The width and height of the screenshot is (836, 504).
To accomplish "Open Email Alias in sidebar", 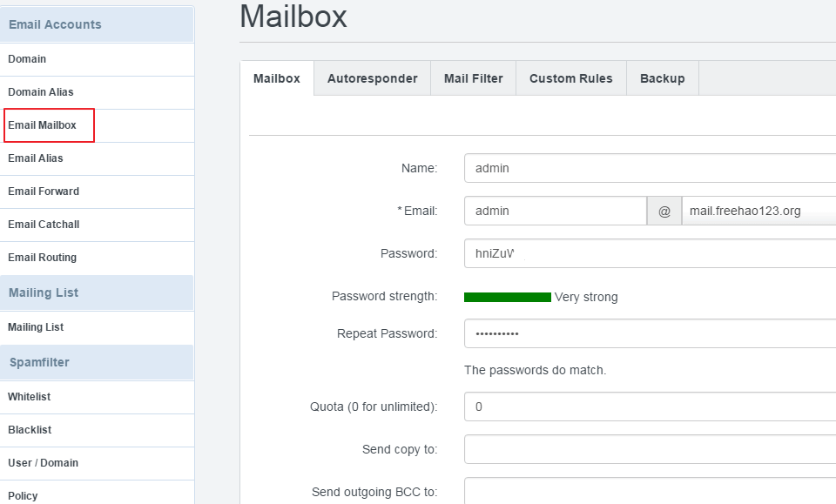I will (x=97, y=158).
